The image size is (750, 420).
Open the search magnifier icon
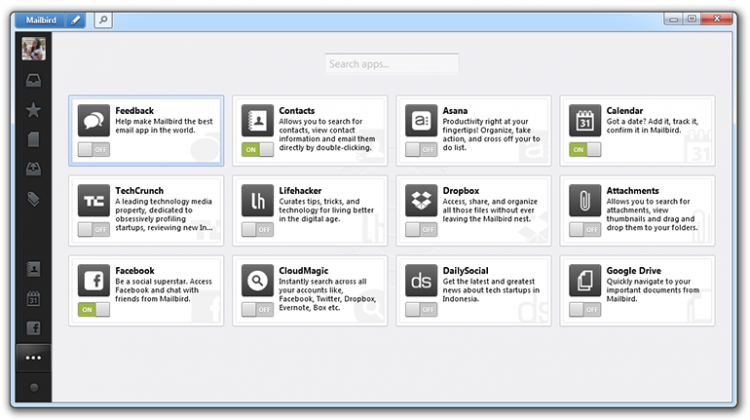[103, 20]
